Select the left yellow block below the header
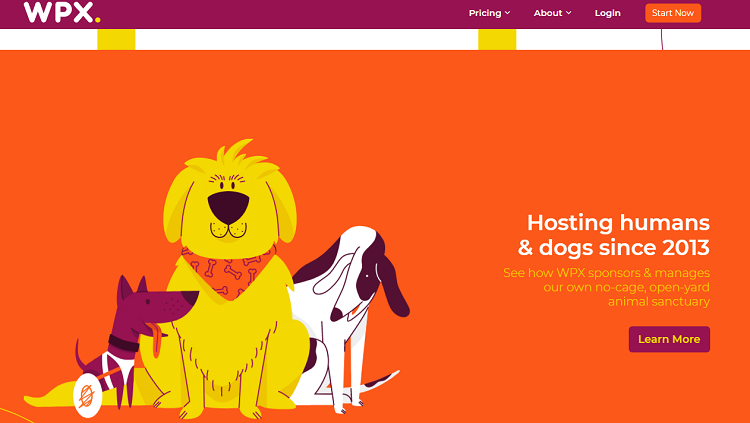This screenshot has height=423, width=750. 116,39
